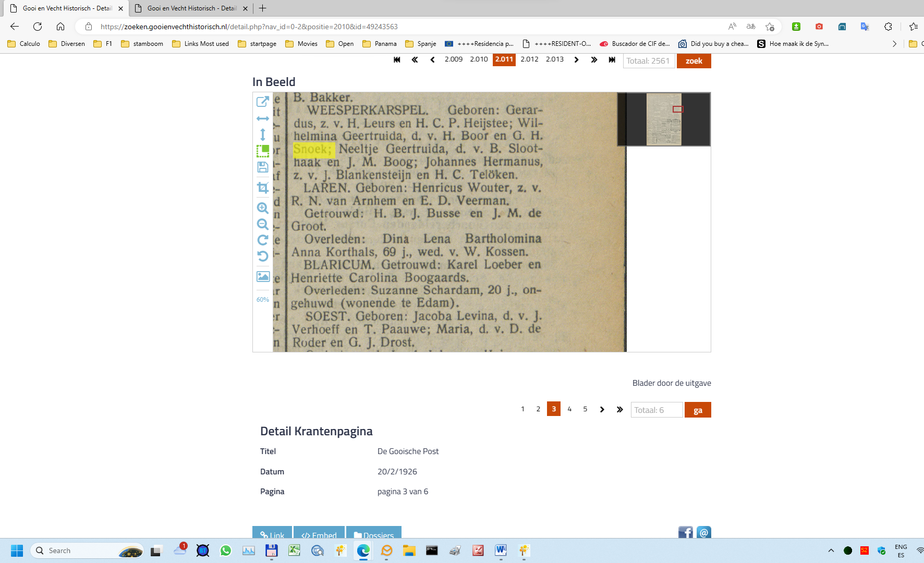
Task: Go to next newspaper page chevron
Action: [602, 409]
